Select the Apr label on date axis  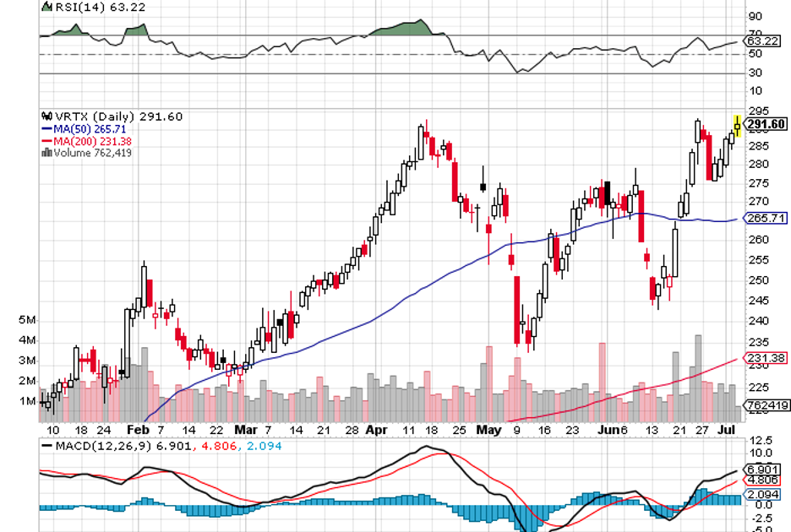375,429
